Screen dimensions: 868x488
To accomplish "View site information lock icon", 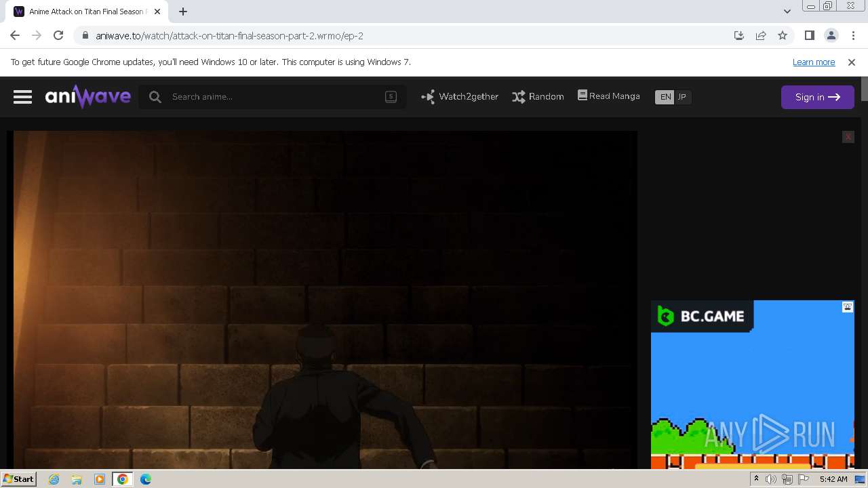I will point(85,36).
